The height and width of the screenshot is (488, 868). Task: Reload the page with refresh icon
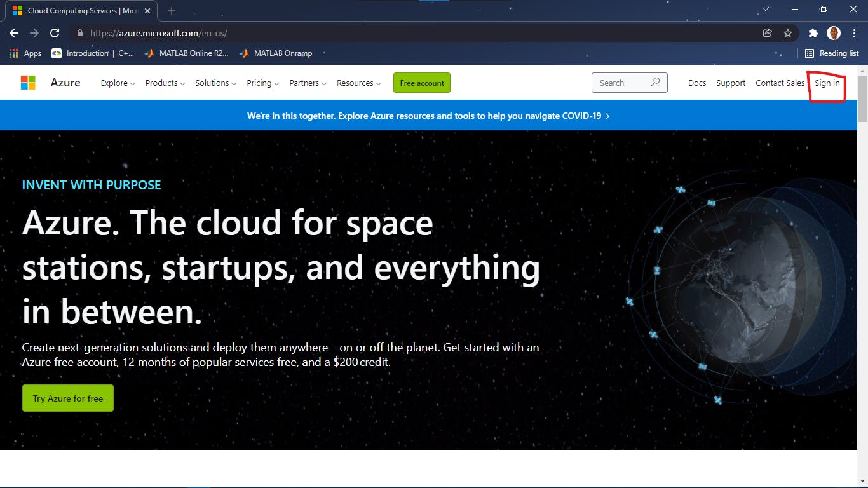coord(55,33)
